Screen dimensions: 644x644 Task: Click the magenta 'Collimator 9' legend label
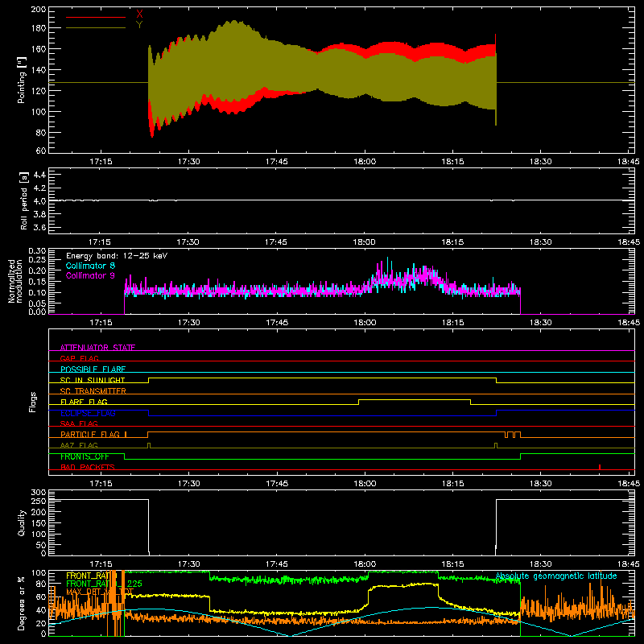[90, 275]
